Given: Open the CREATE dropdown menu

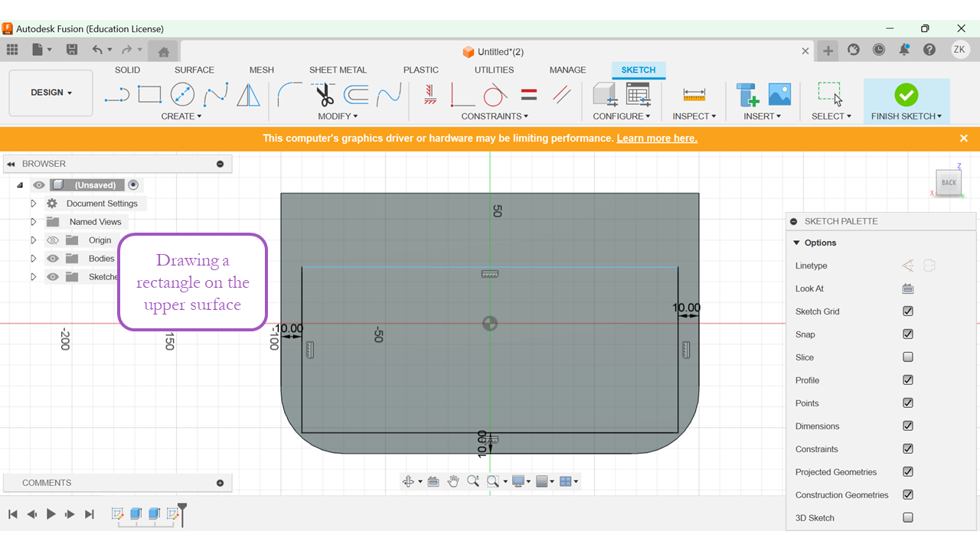Looking at the screenshot, I should (x=181, y=116).
